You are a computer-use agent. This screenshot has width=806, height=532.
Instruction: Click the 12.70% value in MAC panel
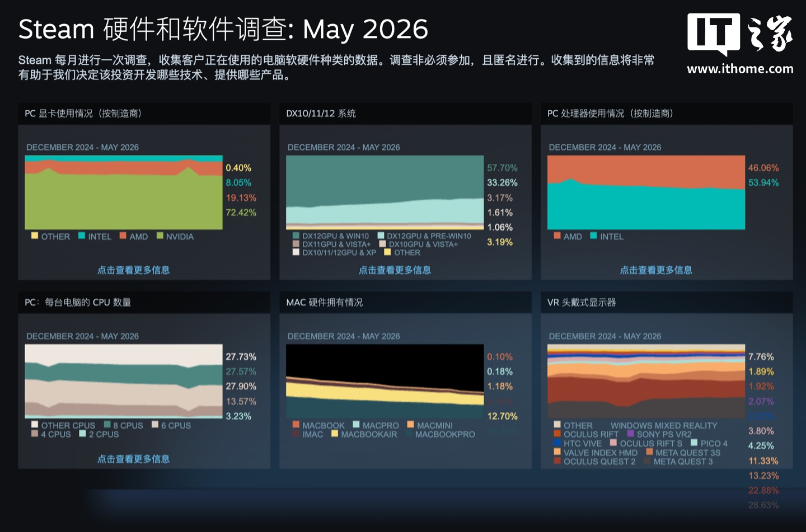pyautogui.click(x=502, y=416)
